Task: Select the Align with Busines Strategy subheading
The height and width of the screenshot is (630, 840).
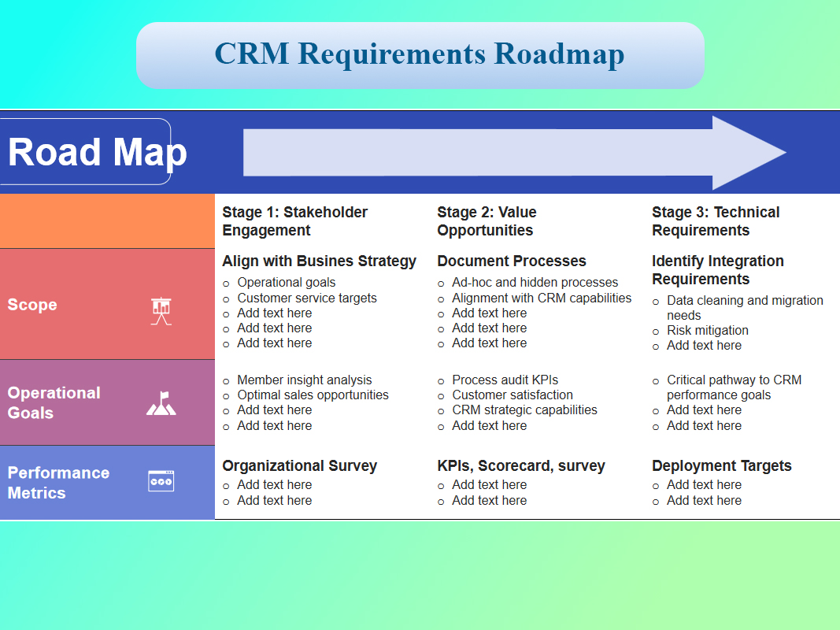Action: [x=320, y=261]
